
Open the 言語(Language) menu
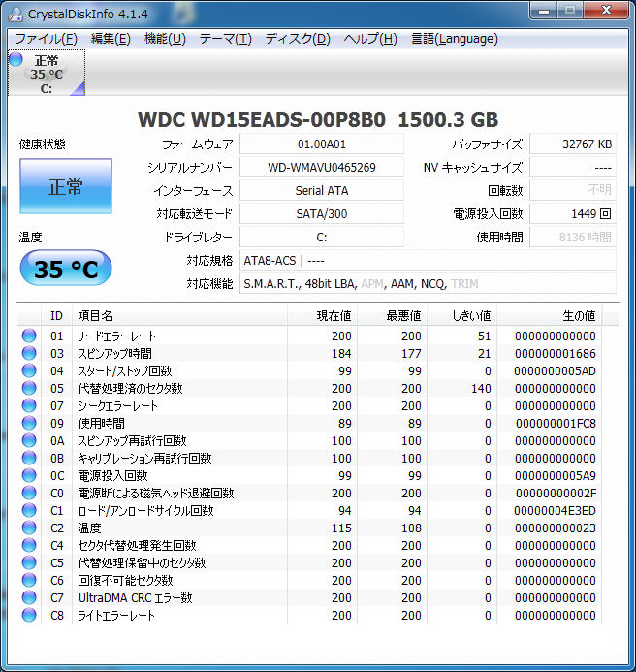(x=455, y=39)
